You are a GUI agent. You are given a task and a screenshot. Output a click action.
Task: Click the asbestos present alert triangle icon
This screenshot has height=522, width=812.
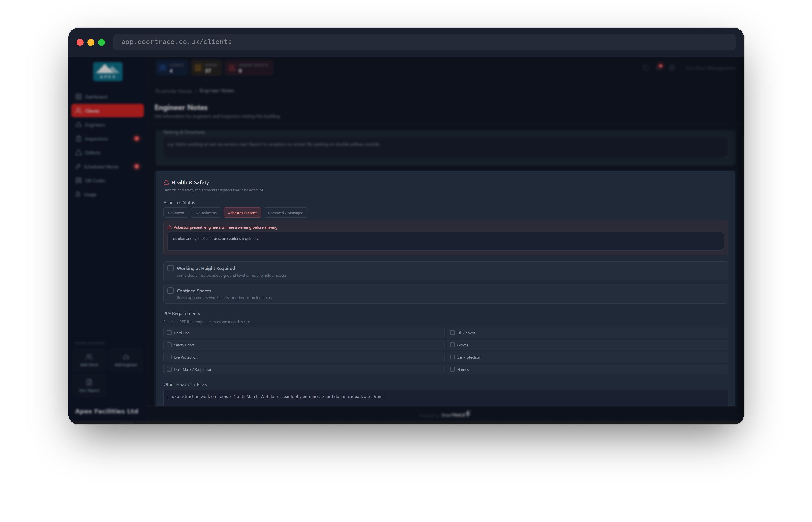[170, 227]
